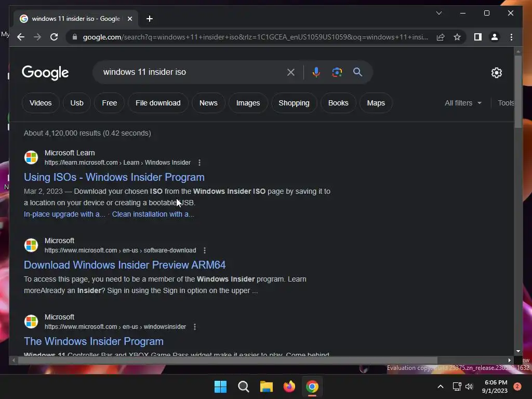Open the Chrome profile menu
The height and width of the screenshot is (399, 532).
[x=495, y=37]
